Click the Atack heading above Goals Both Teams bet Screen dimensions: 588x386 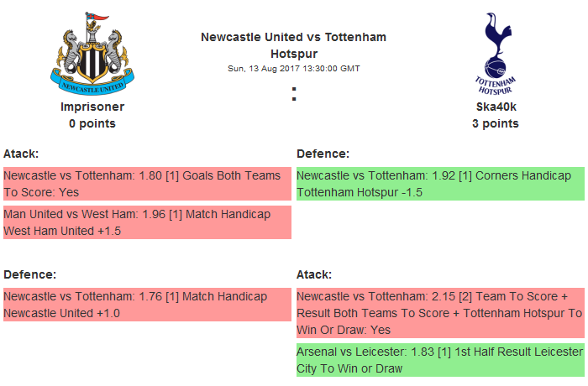click(x=21, y=154)
